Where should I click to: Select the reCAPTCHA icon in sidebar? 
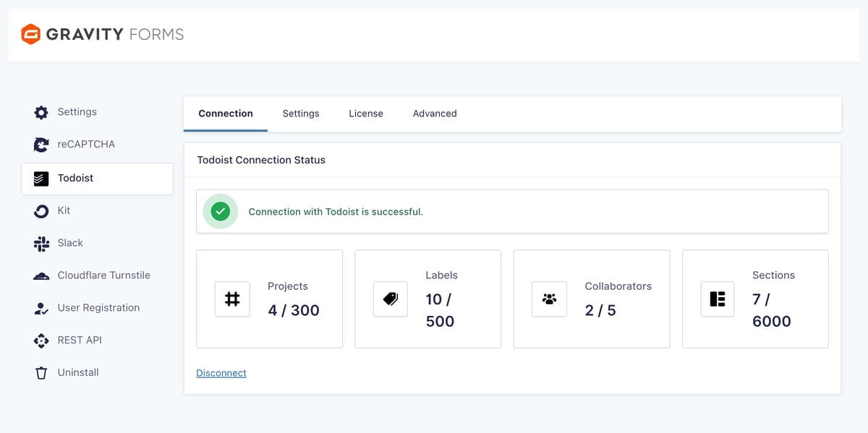point(41,145)
